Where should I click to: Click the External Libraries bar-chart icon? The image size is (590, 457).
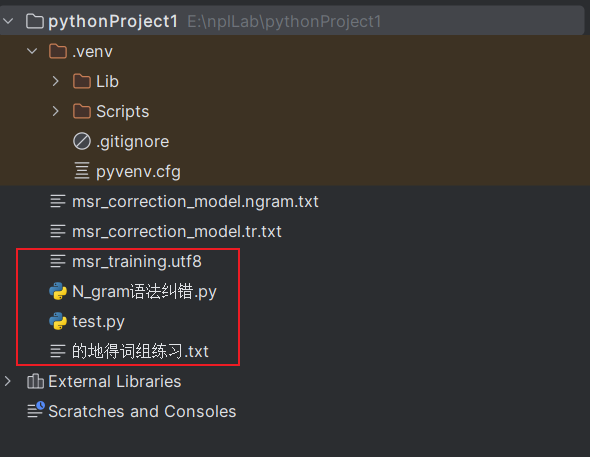35,381
